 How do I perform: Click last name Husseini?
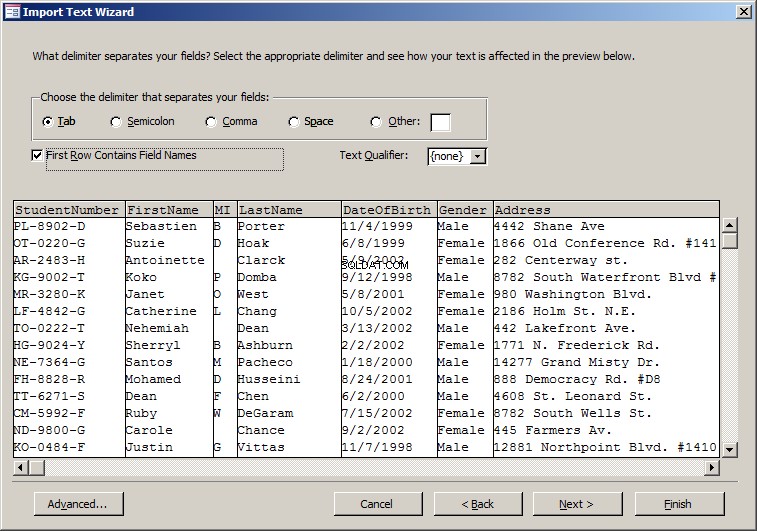coord(269,379)
